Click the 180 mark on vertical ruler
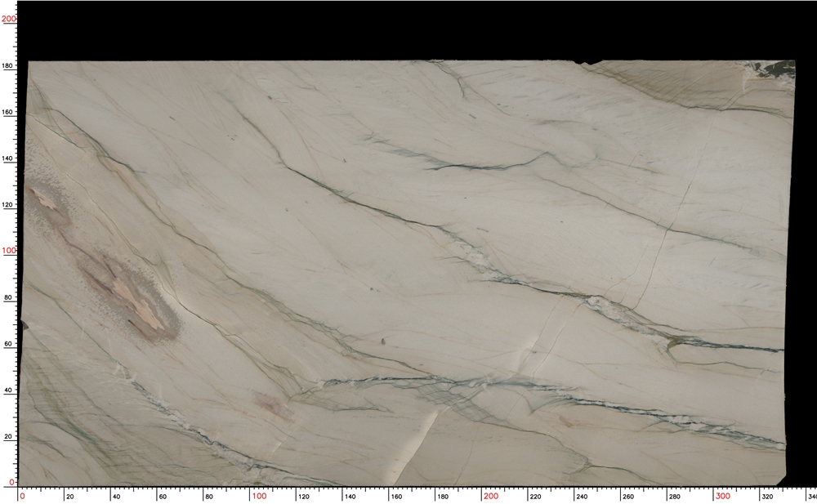 [8, 66]
